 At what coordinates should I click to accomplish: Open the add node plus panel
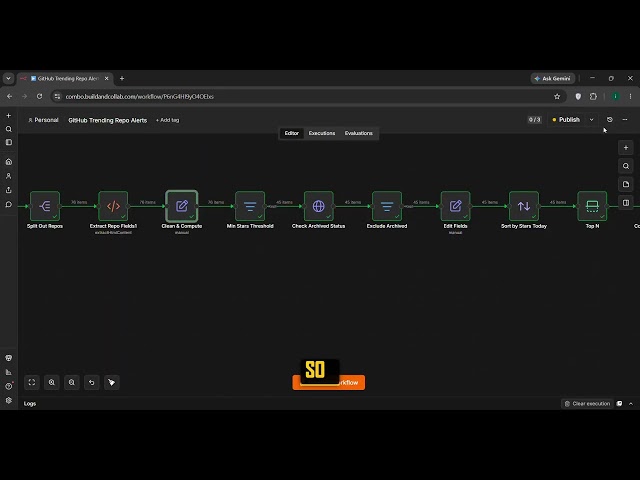[x=626, y=148]
